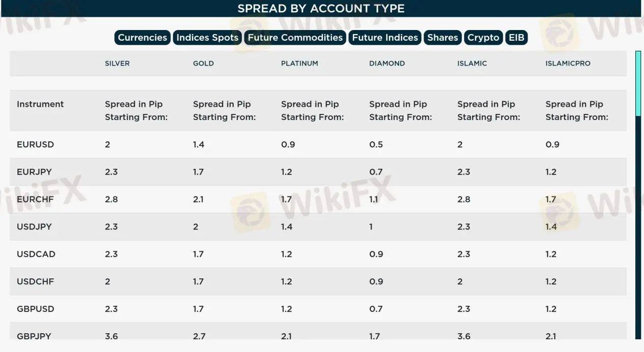The image size is (644, 352).
Task: Click the DIAMOND column header
Action: 387,64
